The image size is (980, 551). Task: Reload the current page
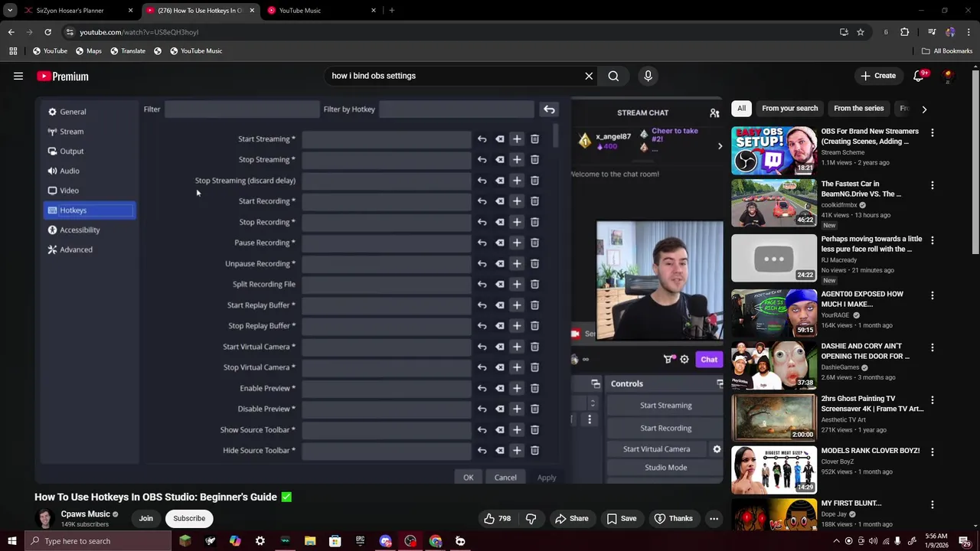click(47, 32)
